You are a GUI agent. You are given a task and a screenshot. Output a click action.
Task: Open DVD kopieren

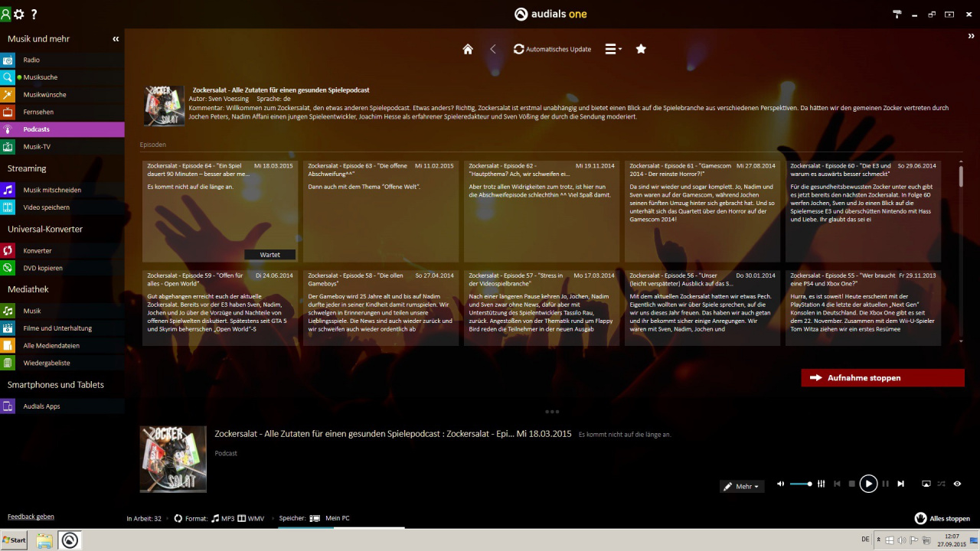[x=62, y=268]
